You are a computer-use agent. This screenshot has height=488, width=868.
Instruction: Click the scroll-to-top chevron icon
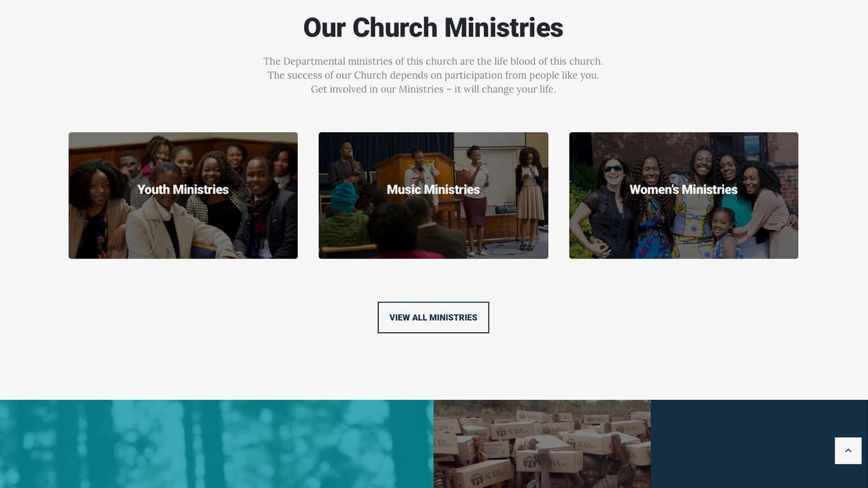pyautogui.click(x=848, y=450)
